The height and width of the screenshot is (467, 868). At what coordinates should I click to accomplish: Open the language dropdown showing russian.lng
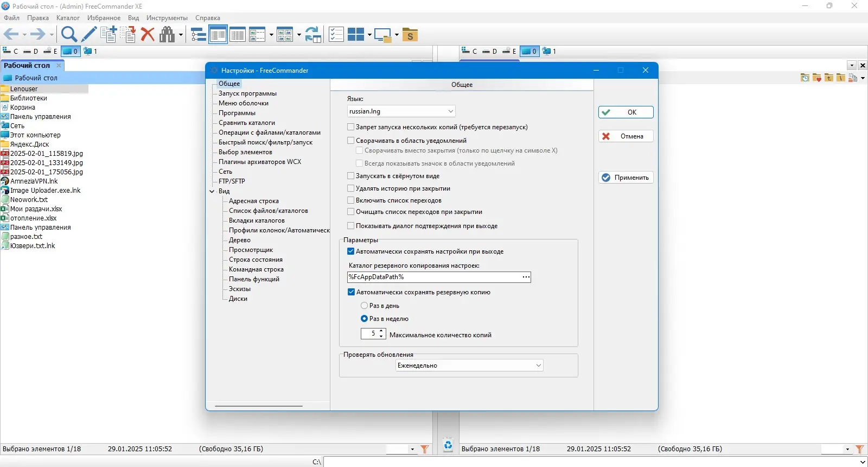[401, 111]
